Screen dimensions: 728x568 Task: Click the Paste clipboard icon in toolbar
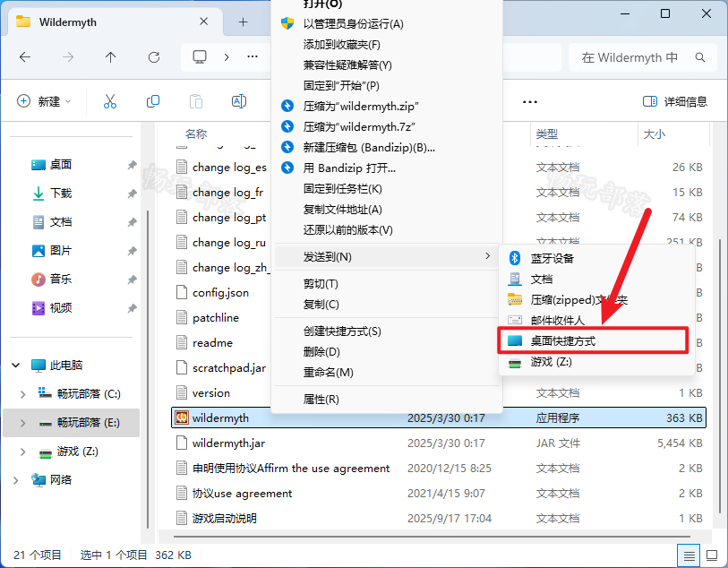(x=196, y=101)
